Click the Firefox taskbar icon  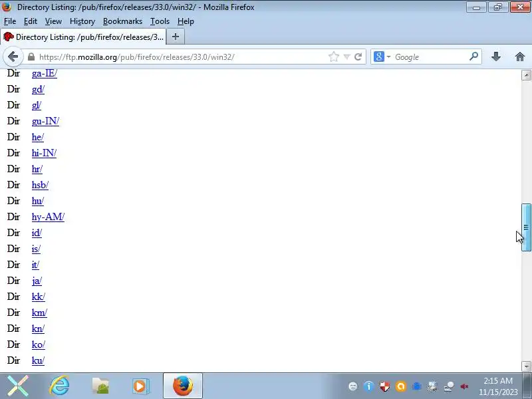click(183, 386)
